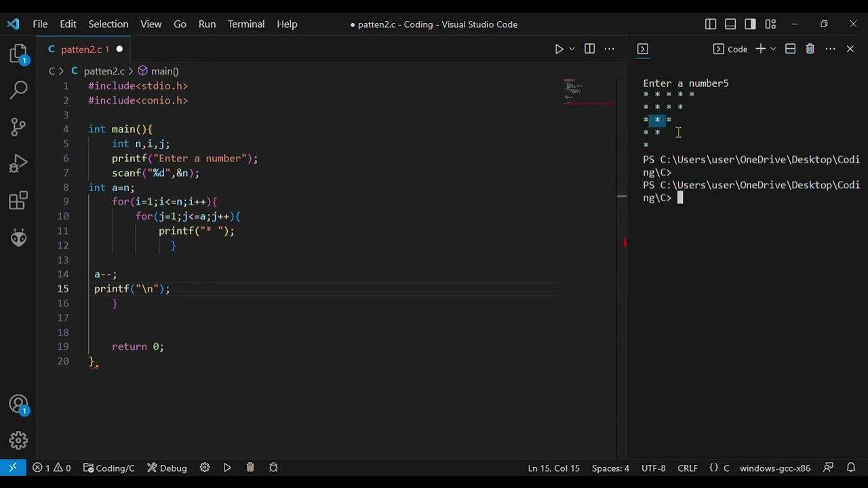Select configuration windows-gcc-x86
This screenshot has width=868, height=488.
(775, 468)
